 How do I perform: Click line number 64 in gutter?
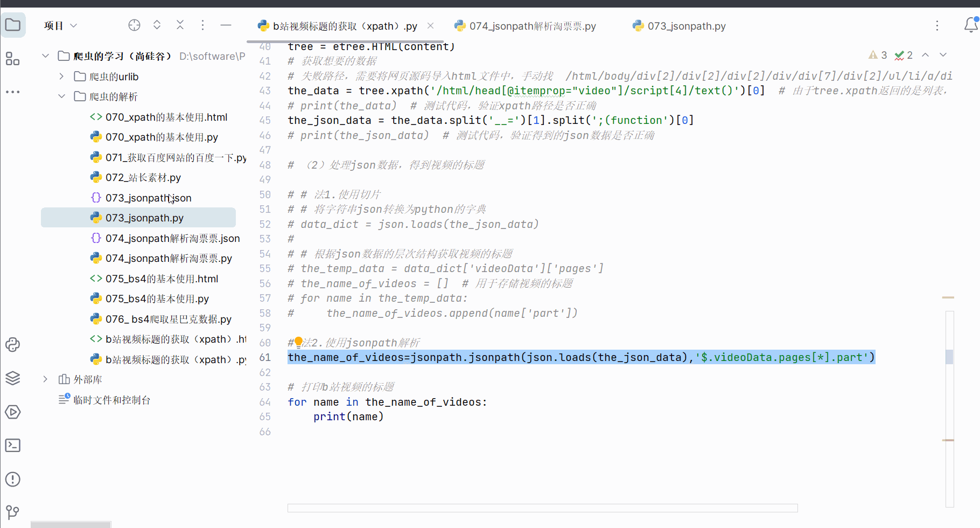click(265, 402)
